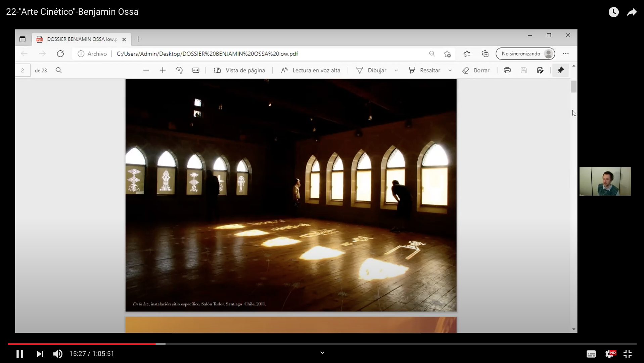Click the Vista de página button
The height and width of the screenshot is (363, 644).
point(239,71)
